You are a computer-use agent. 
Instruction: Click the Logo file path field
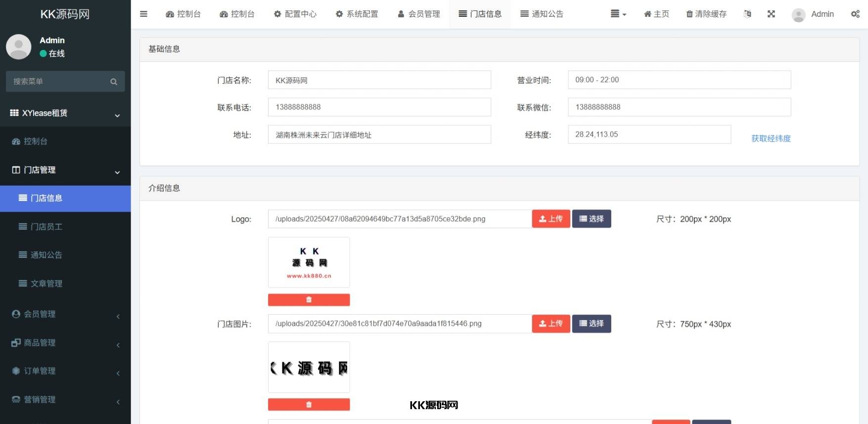click(x=400, y=219)
